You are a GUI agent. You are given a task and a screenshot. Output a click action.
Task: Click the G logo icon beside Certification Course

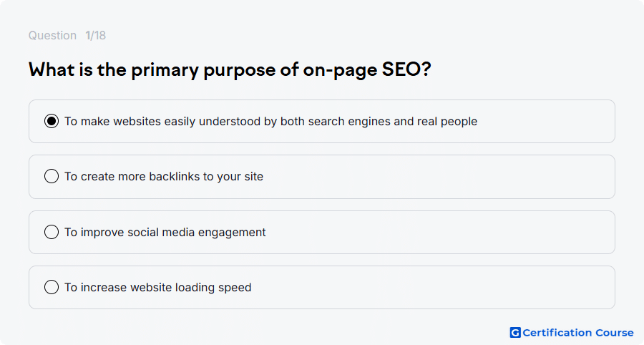(x=515, y=333)
